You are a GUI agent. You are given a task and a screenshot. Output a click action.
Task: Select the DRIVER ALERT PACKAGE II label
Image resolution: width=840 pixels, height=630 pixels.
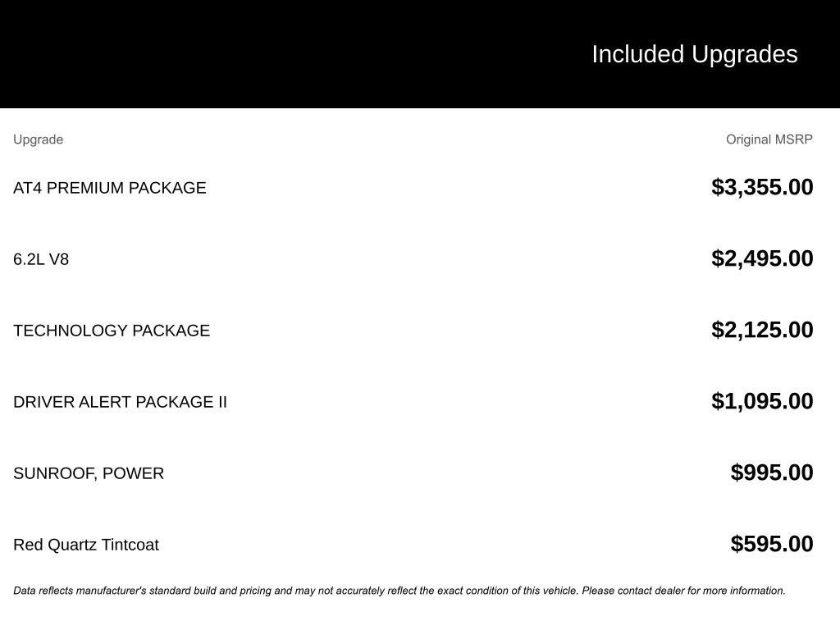(x=120, y=402)
